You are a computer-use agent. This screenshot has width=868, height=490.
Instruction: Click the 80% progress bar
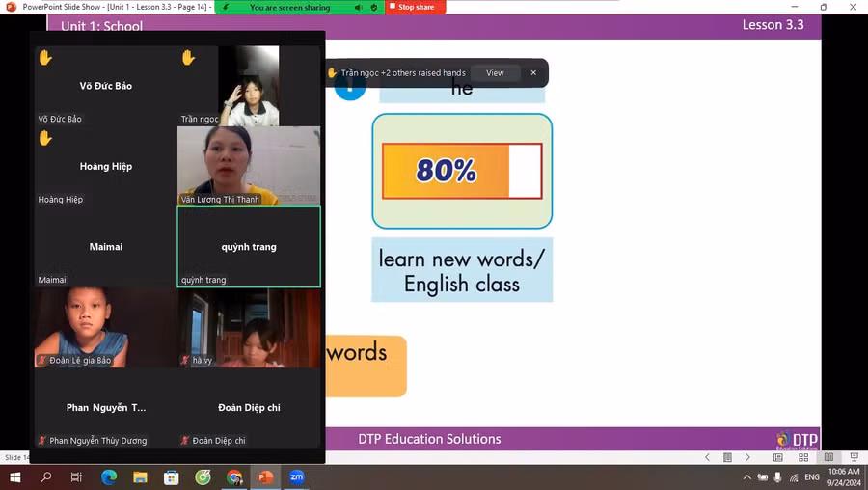click(x=462, y=171)
